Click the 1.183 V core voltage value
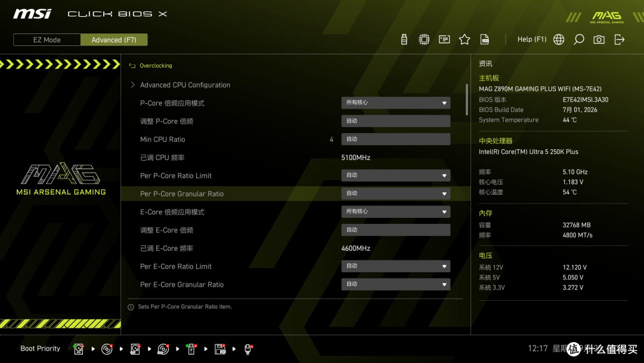Image resolution: width=644 pixels, height=363 pixels. (x=573, y=182)
